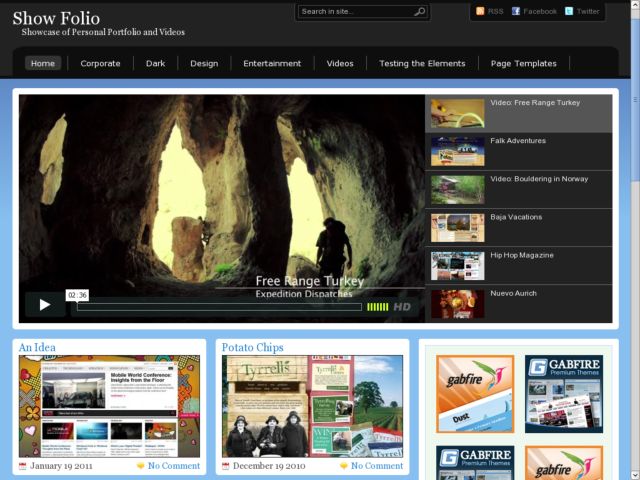Select Baja Vacations thumbnail
The width and height of the screenshot is (640, 480).
pos(458,228)
